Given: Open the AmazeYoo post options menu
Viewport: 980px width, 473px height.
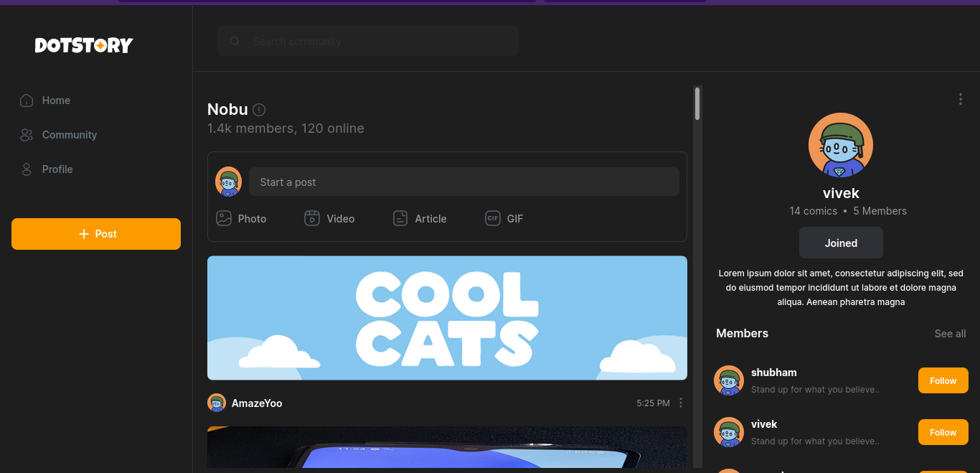Looking at the screenshot, I should point(681,403).
